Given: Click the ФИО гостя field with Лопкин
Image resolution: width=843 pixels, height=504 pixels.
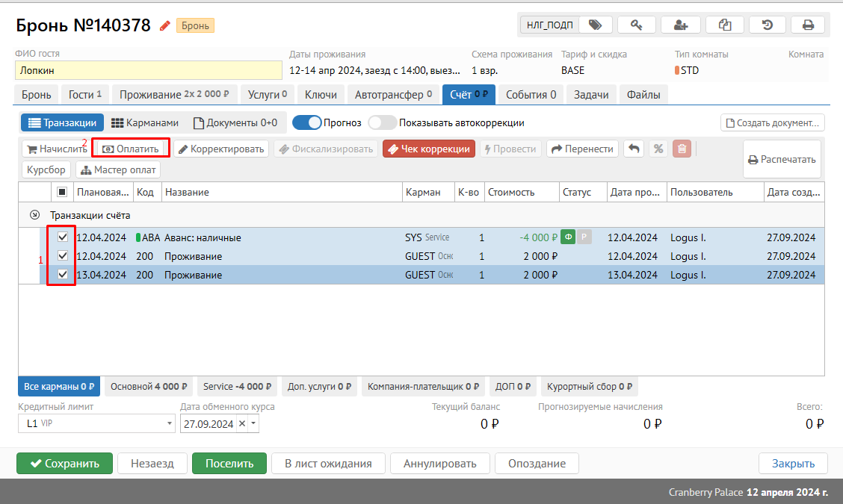Looking at the screenshot, I should pos(148,71).
